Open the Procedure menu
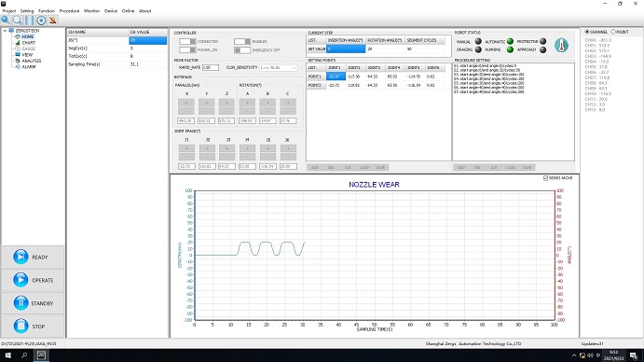 [69, 11]
